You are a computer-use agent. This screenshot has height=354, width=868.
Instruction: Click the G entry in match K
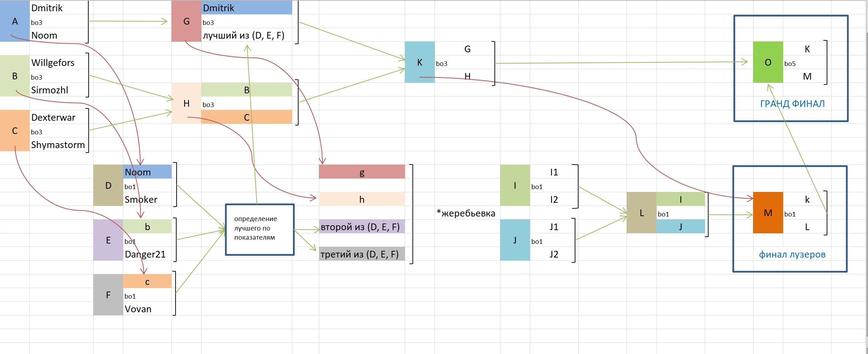pyautogui.click(x=467, y=49)
